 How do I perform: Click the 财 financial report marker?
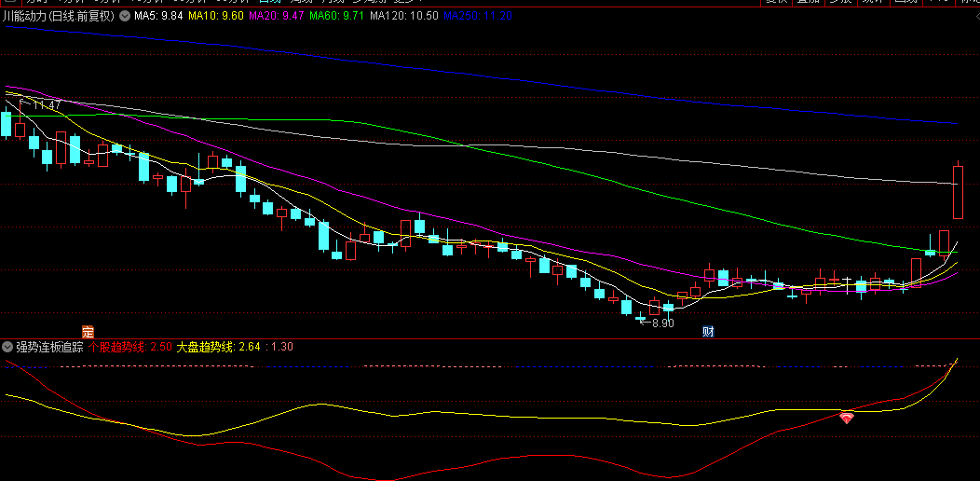pos(708,331)
